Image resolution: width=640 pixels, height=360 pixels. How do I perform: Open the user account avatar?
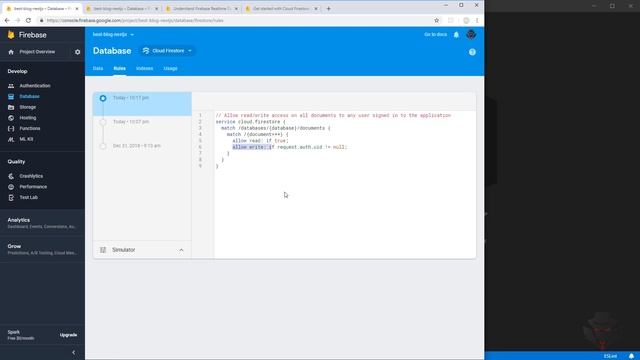pyautogui.click(x=471, y=35)
